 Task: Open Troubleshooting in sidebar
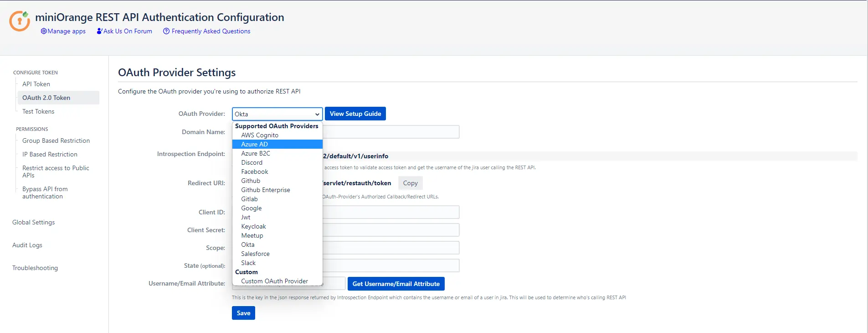pos(35,268)
